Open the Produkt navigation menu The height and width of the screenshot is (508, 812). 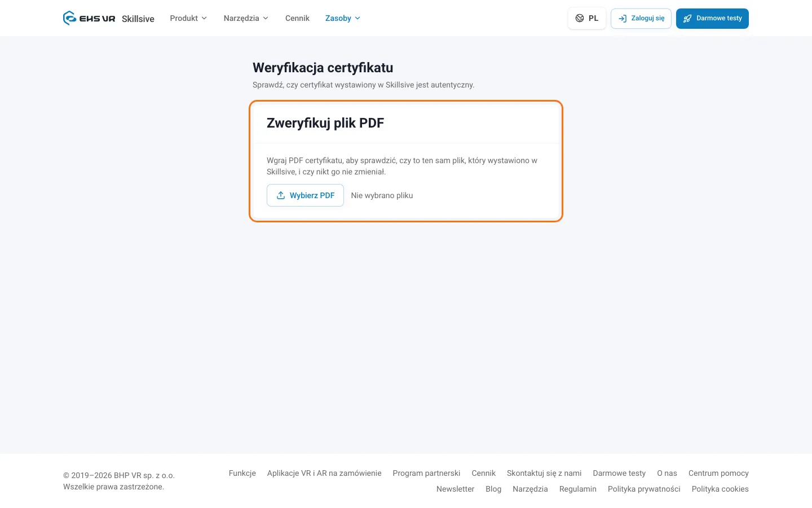point(188,18)
